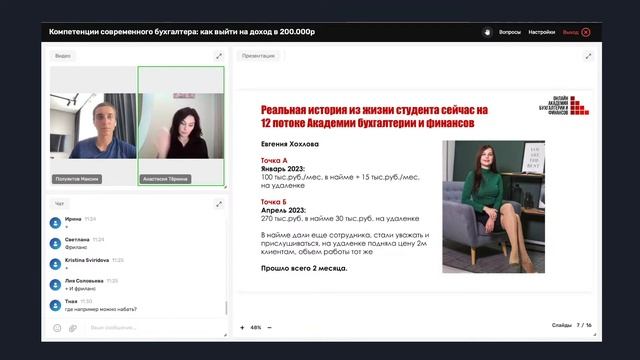Expand the Видео panel to fullscreen
640x360 pixels.
coord(219,56)
